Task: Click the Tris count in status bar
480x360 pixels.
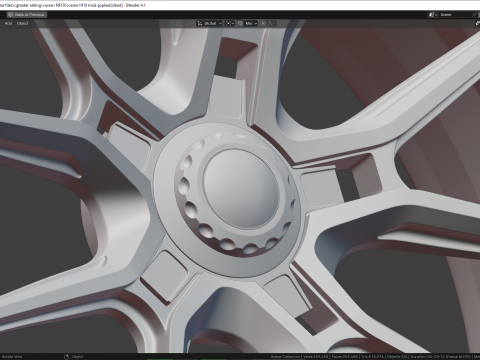Action: tap(373, 357)
